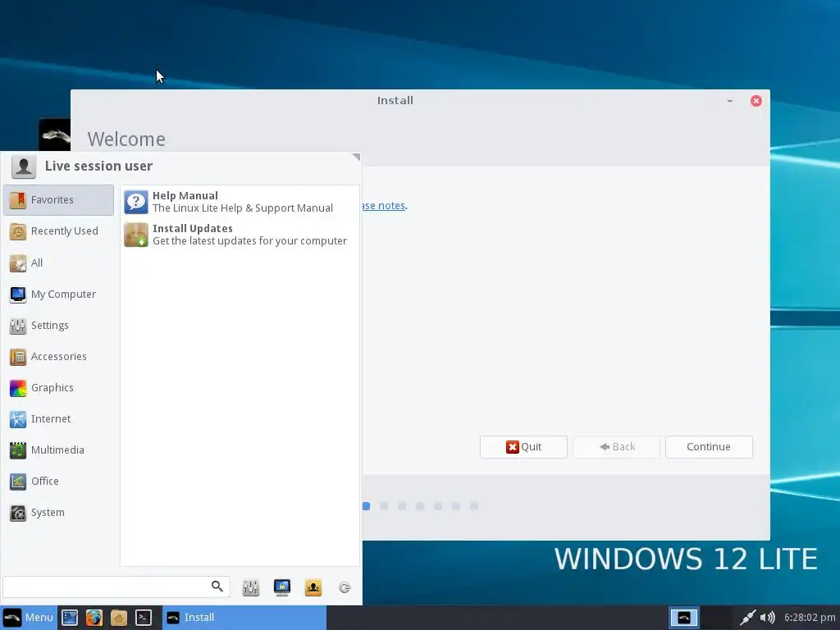
Task: Click the Live session user avatar icon
Action: 24,167
